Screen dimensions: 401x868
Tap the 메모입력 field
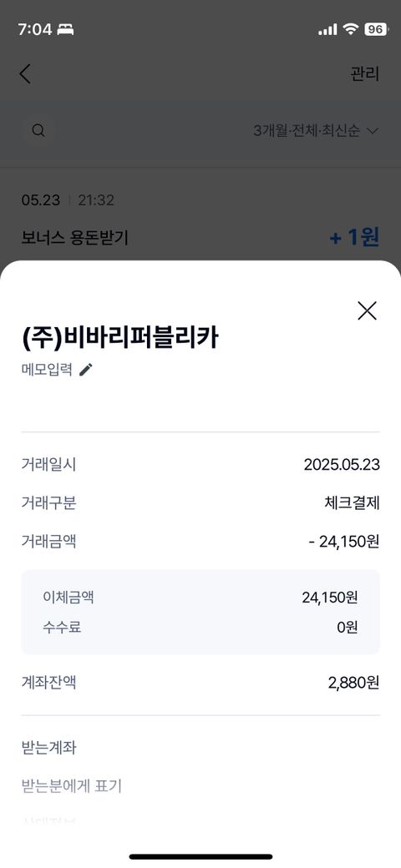point(47,370)
